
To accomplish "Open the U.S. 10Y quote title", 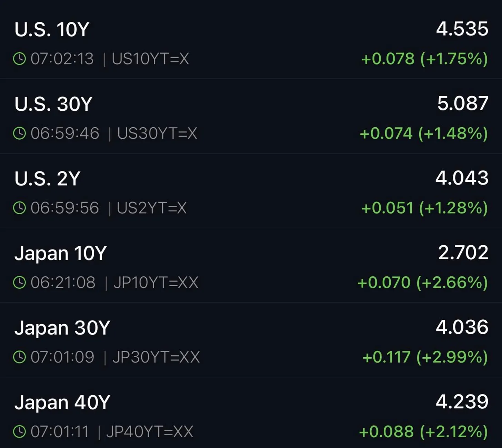I will click(52, 29).
